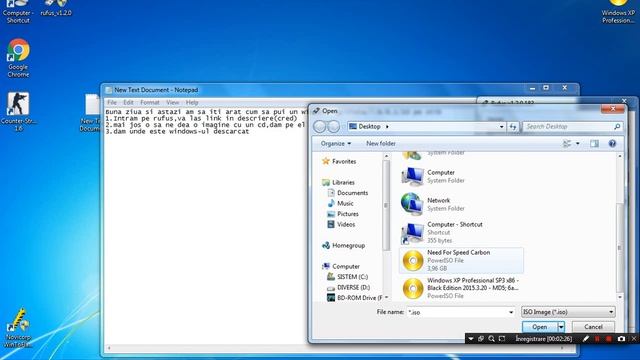Viewport: 640px width, 360px height.
Task: Click the refresh button next to address bar
Action: 513,127
